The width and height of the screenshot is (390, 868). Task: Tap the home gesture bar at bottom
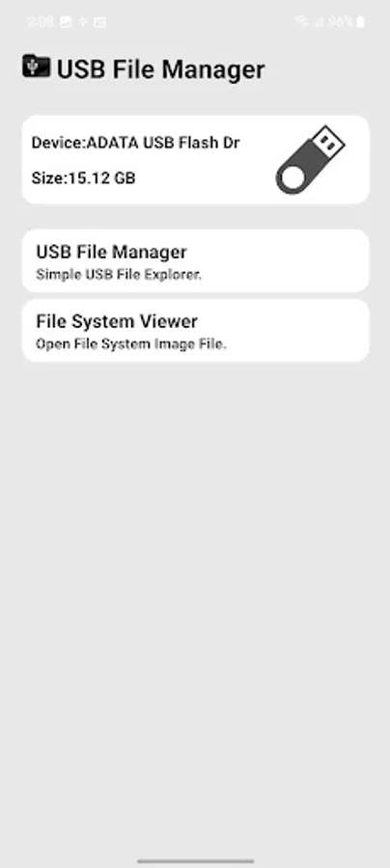(x=195, y=861)
